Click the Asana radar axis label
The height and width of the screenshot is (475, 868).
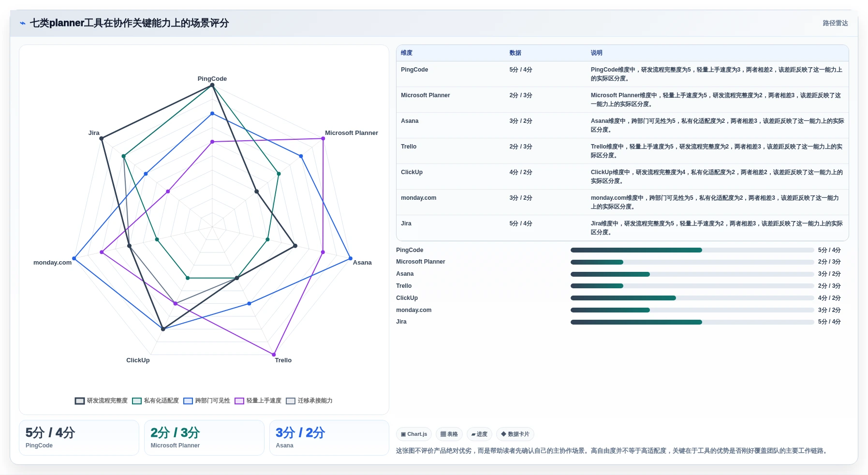coord(362,263)
